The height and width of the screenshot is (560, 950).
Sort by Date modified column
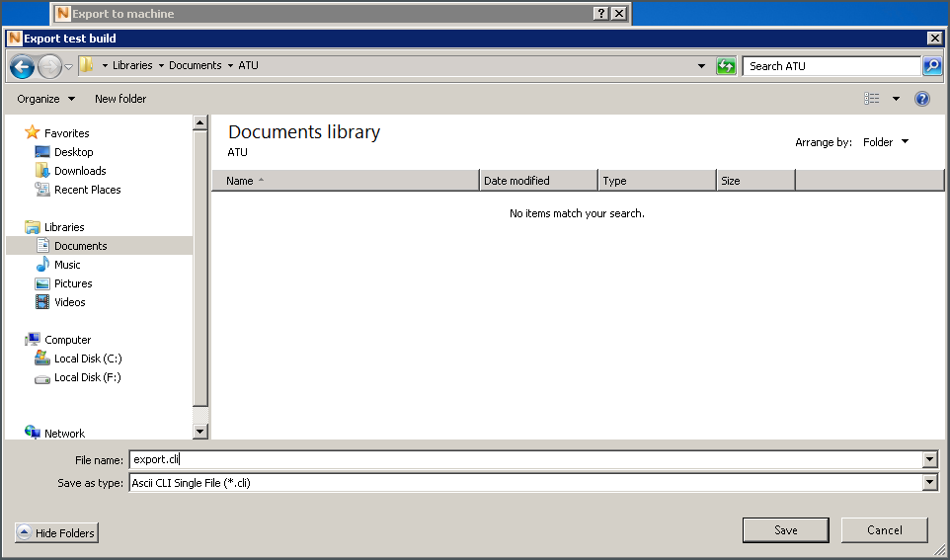[538, 181]
